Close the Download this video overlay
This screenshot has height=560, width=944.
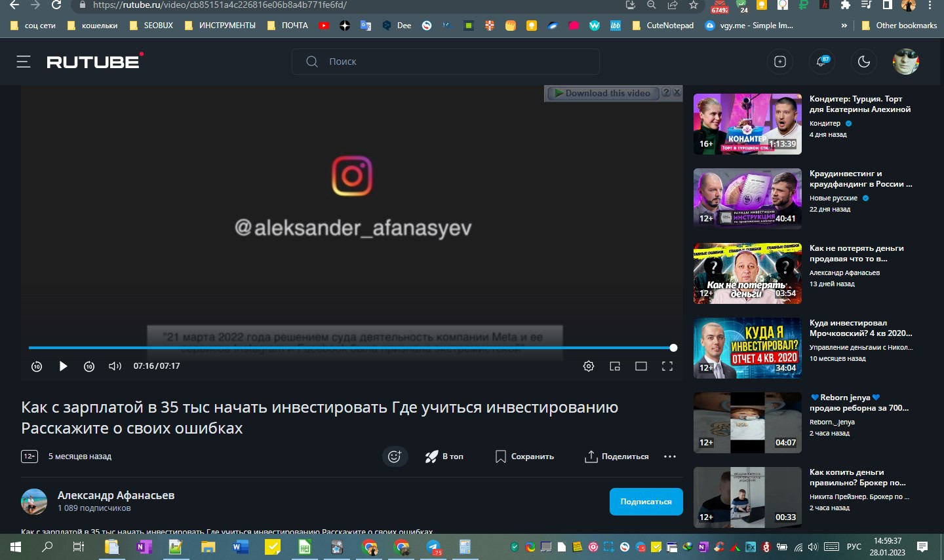click(x=677, y=92)
